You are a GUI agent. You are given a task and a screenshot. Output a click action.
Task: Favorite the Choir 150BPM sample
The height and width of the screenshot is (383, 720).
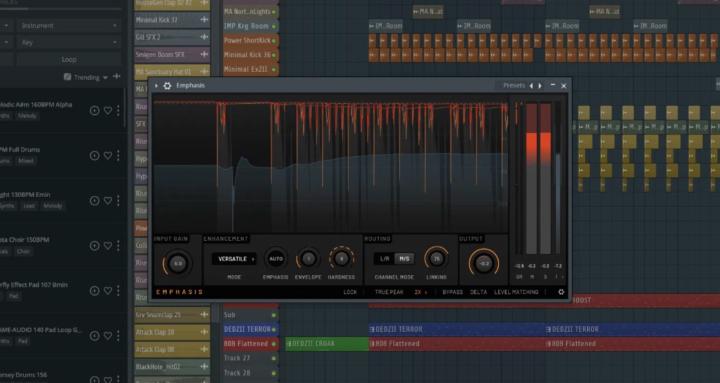click(x=107, y=246)
